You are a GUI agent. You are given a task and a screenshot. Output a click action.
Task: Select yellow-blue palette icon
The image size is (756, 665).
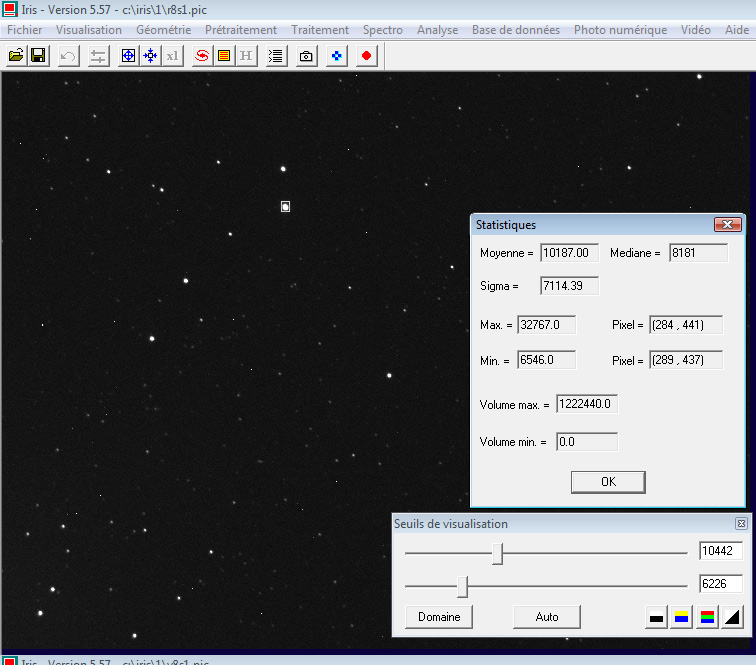click(681, 617)
